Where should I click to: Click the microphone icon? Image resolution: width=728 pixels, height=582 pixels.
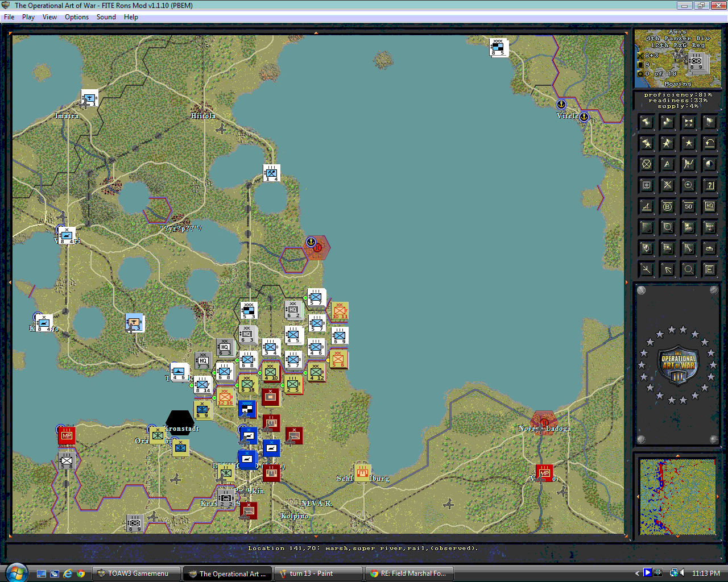(647, 248)
